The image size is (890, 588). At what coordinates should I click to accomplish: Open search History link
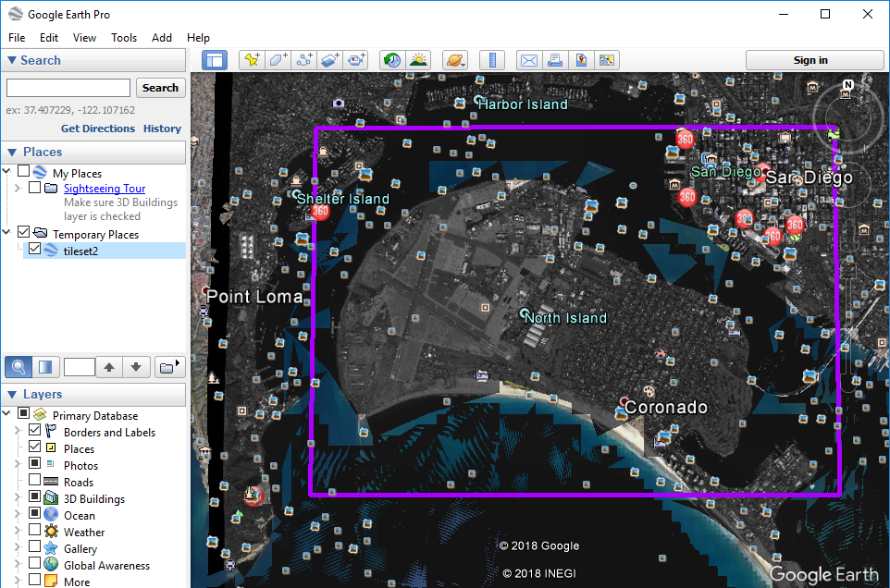point(162,129)
